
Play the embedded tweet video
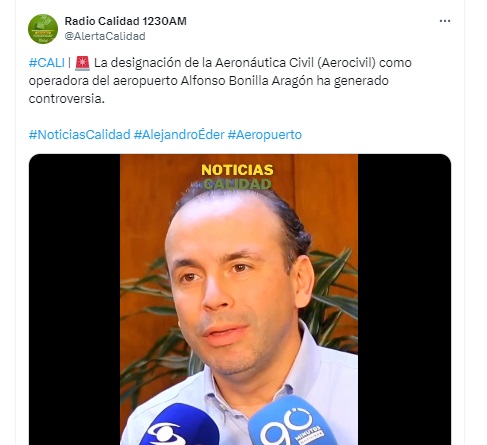[x=240, y=299]
